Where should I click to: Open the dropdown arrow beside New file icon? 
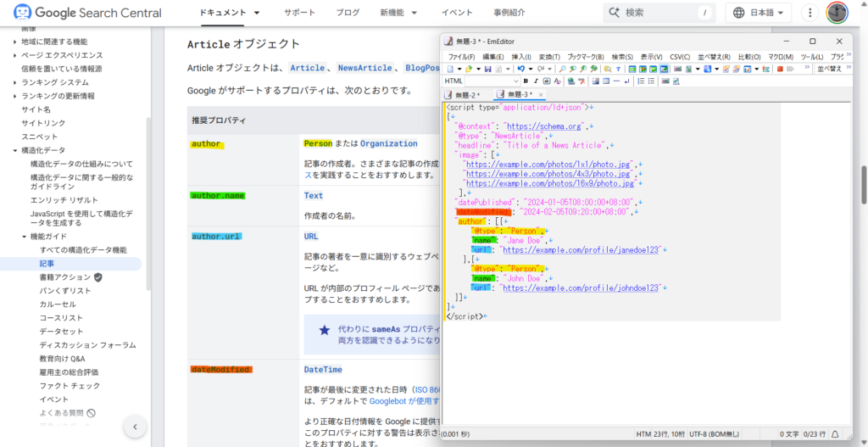coord(459,69)
